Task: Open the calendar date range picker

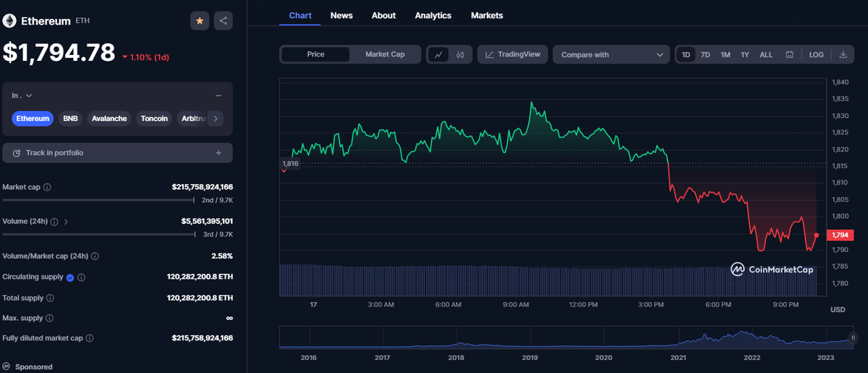Action: 789,54
